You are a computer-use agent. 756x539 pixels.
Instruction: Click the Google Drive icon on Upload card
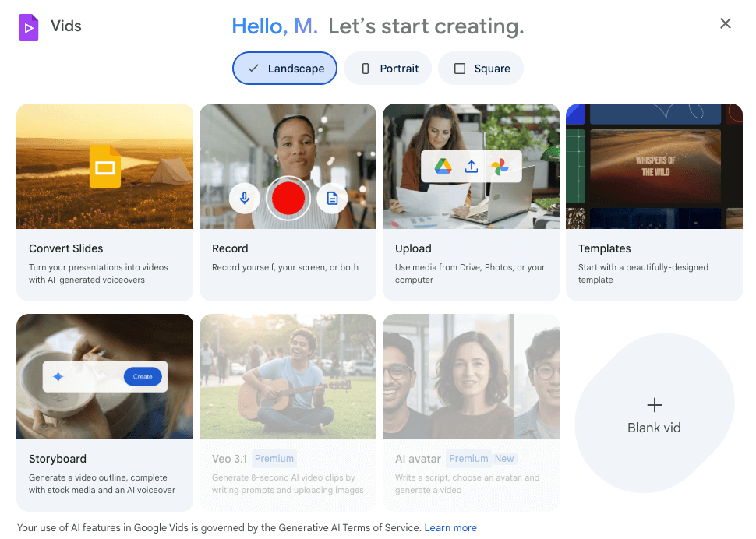coord(443,166)
